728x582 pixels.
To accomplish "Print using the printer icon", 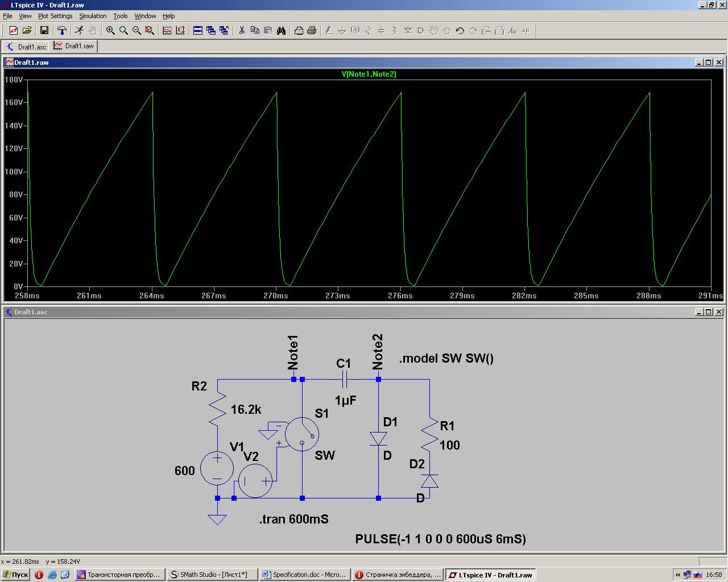I will (311, 31).
